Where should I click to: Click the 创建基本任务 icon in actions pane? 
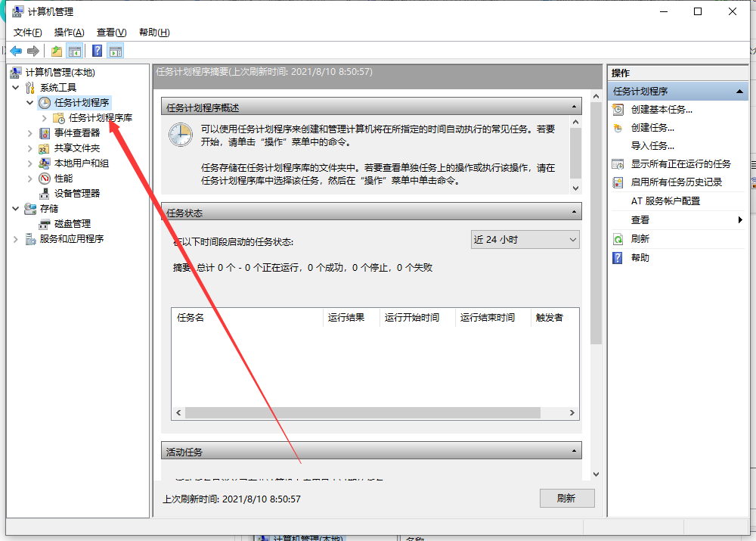coord(618,110)
